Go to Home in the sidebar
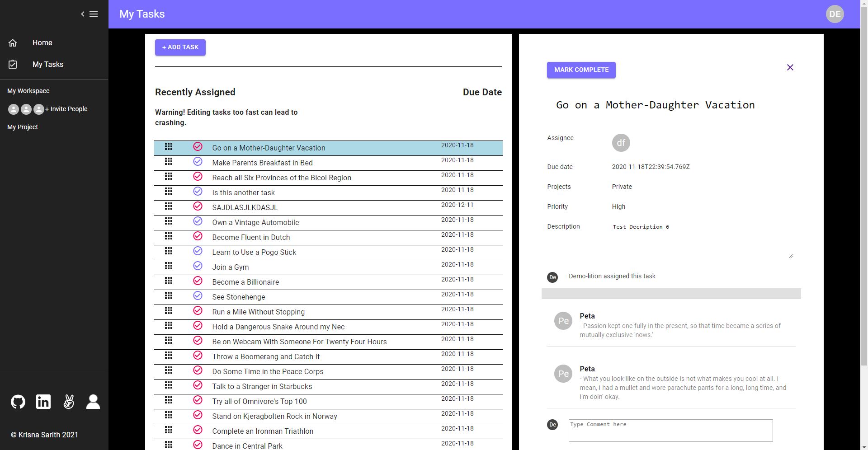 click(42, 42)
